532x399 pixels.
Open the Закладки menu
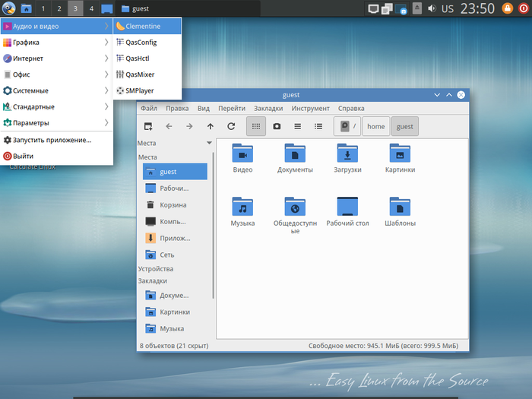tap(268, 109)
